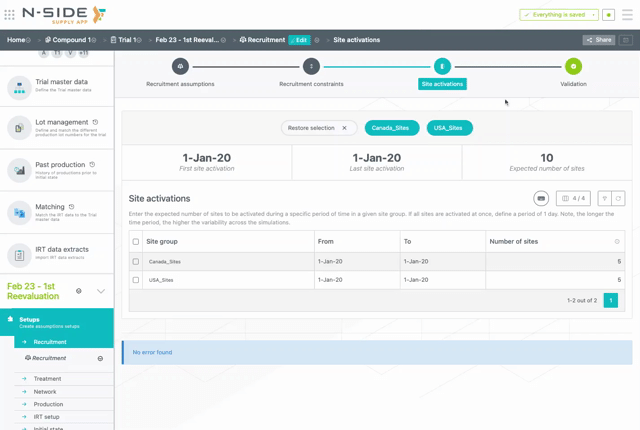Open the 4 / 4 columns selector
Image resolution: width=640 pixels, height=430 pixels.
pyautogui.click(x=573, y=199)
